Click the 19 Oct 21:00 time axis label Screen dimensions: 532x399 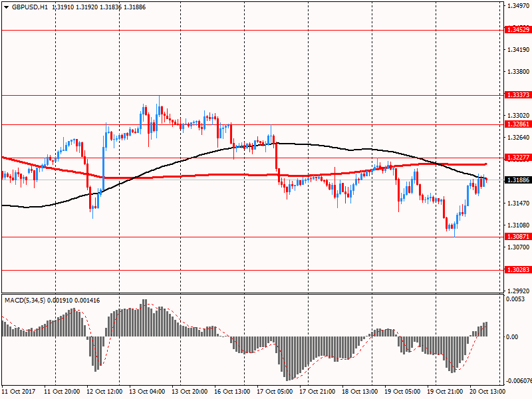coord(445,392)
